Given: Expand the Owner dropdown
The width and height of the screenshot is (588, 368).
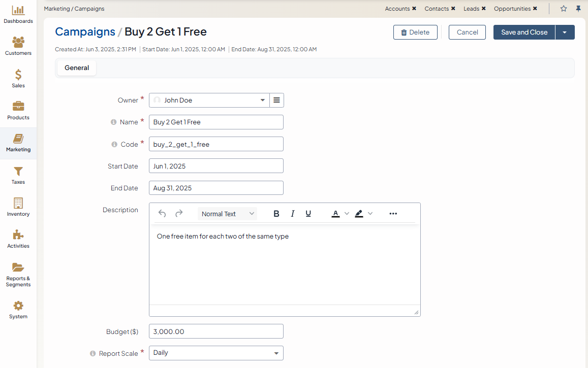Looking at the screenshot, I should [262, 101].
